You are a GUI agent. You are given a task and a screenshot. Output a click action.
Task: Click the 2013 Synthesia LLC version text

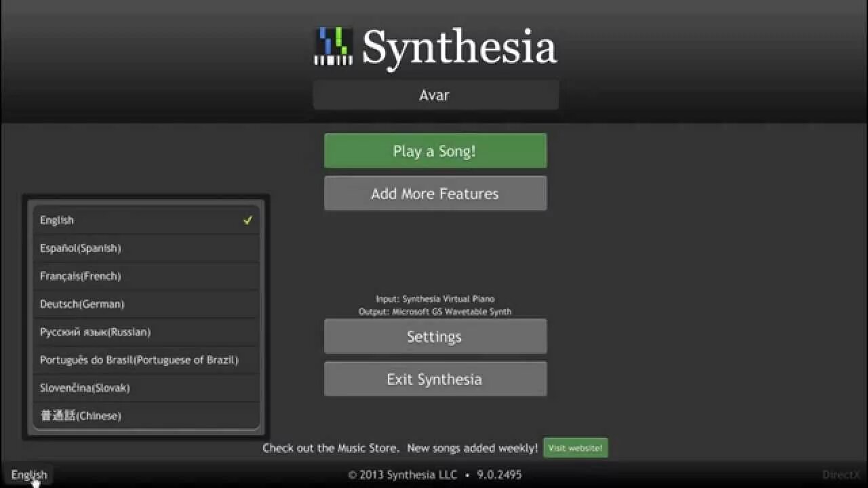tap(435, 474)
